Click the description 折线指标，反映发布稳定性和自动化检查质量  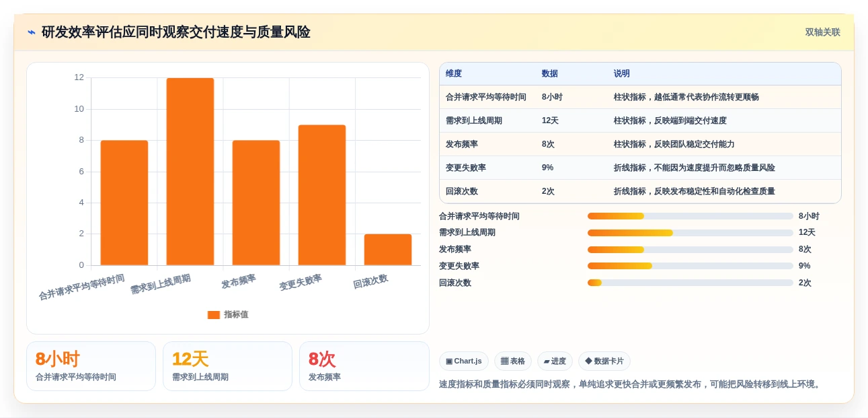pyautogui.click(x=695, y=191)
